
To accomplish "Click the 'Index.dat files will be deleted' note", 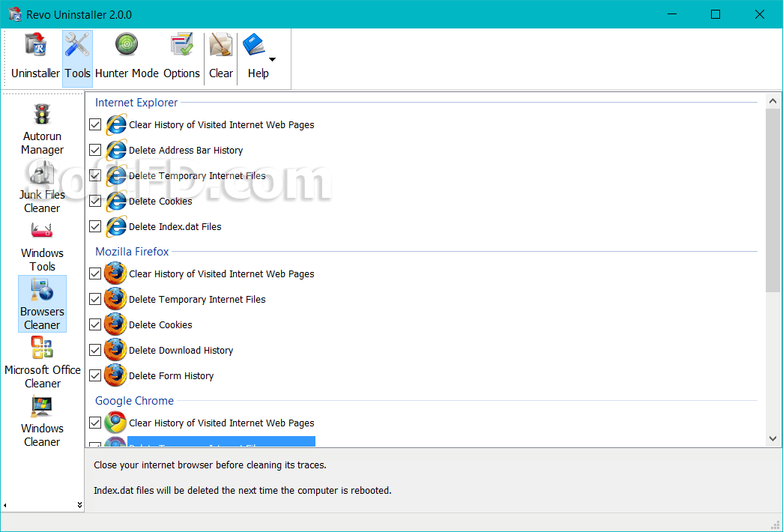I will [242, 491].
